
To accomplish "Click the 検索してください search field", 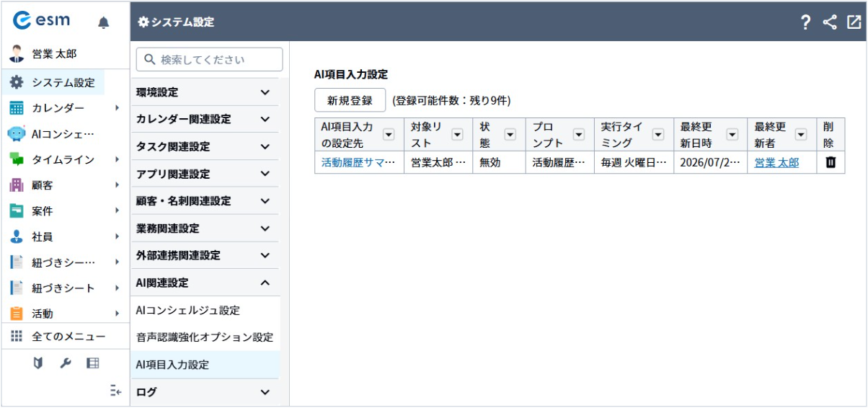I will click(209, 60).
